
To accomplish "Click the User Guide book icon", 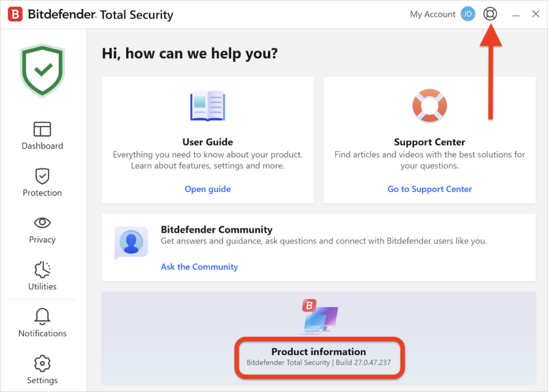I will click(208, 105).
